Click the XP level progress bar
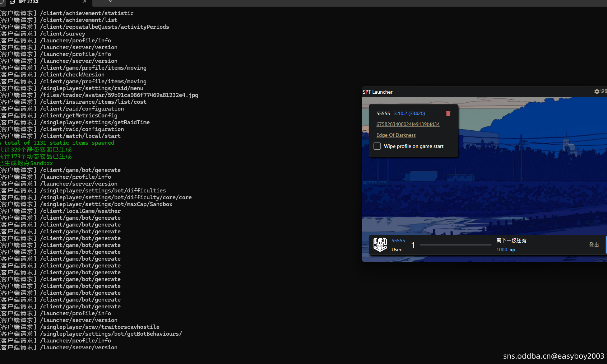Viewport: 607px width, 364px height. click(x=455, y=245)
